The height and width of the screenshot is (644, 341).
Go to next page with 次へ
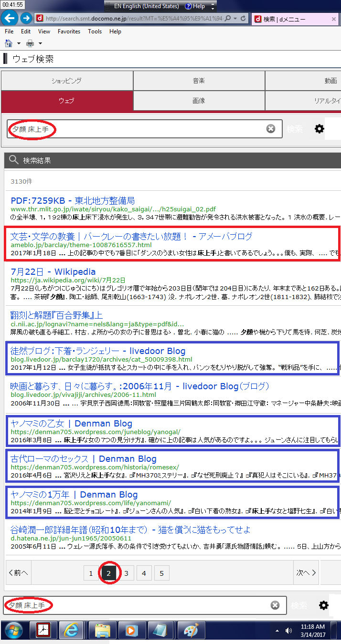[x=306, y=573]
